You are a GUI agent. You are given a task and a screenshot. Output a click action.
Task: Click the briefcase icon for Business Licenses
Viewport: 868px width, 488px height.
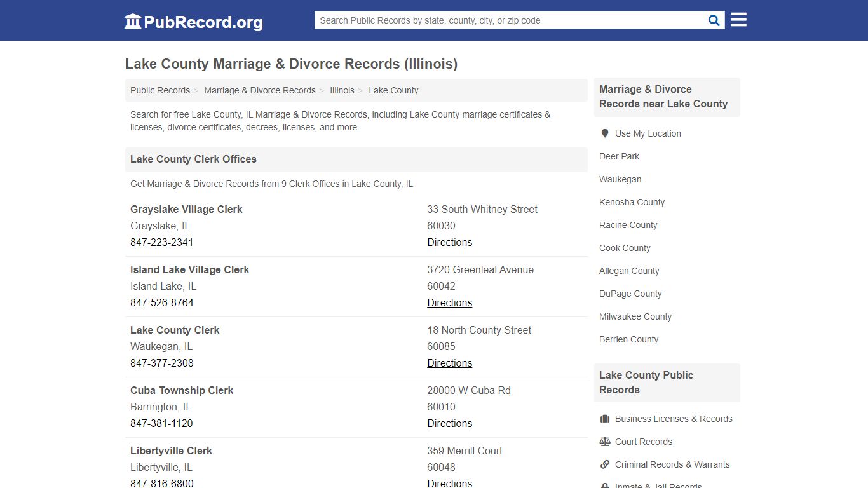tap(605, 419)
